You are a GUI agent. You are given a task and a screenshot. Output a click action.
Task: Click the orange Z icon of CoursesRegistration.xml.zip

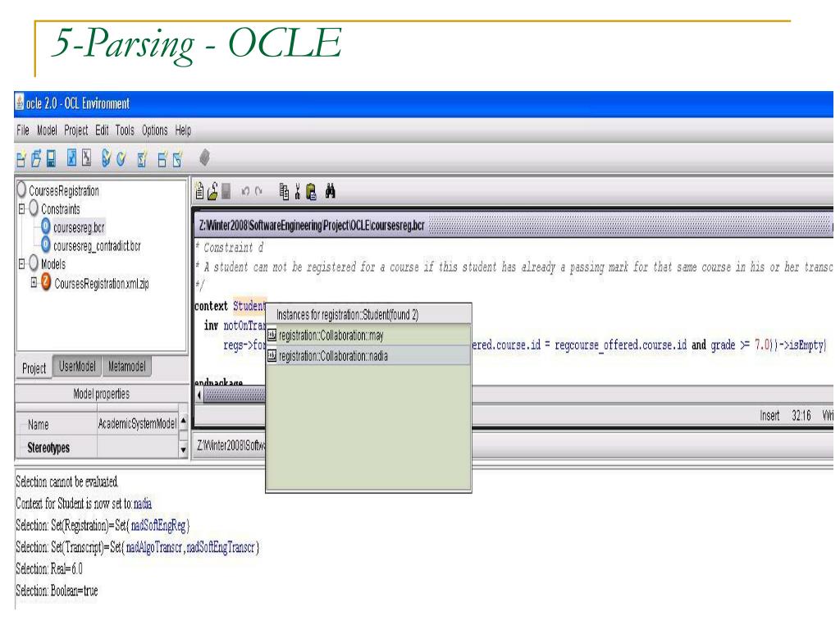click(x=46, y=282)
